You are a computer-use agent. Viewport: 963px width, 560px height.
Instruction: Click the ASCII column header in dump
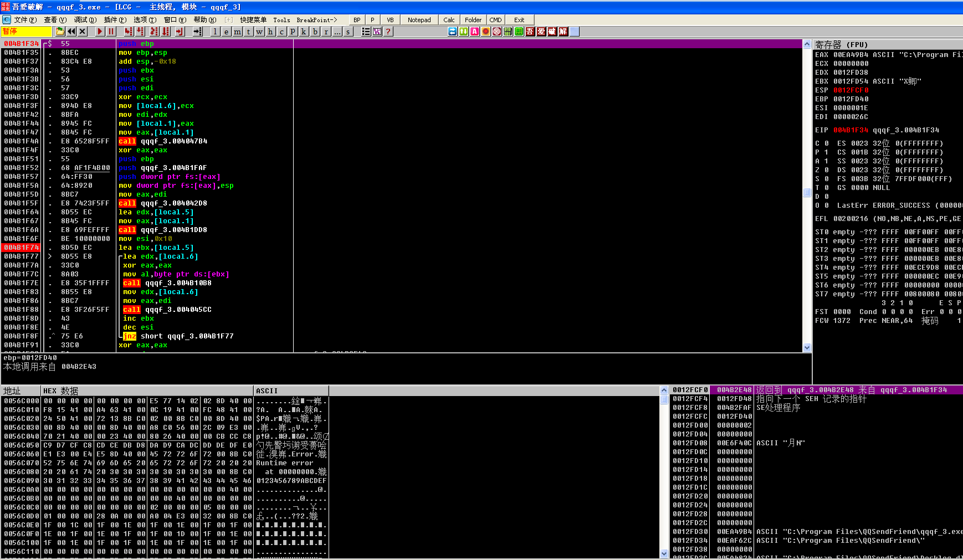[x=291, y=391]
